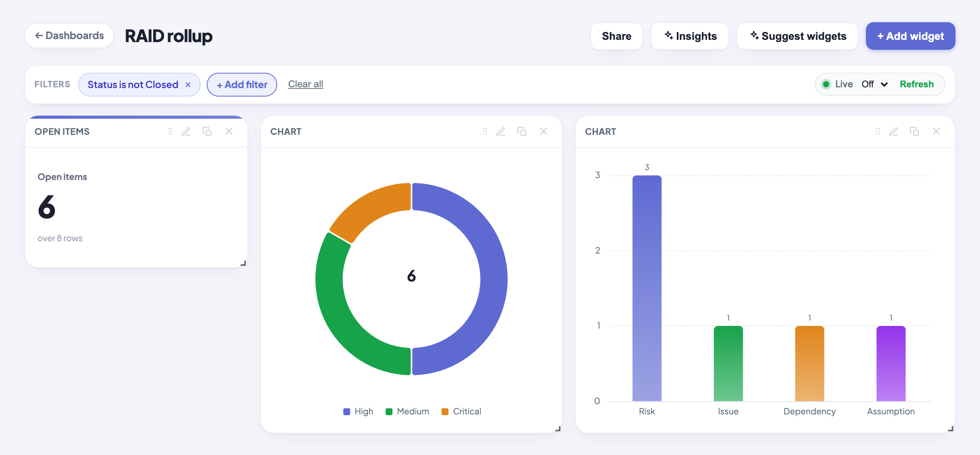Click the OPEN ITEMS widget header title
The width and height of the screenshot is (980, 455).
pos(62,131)
